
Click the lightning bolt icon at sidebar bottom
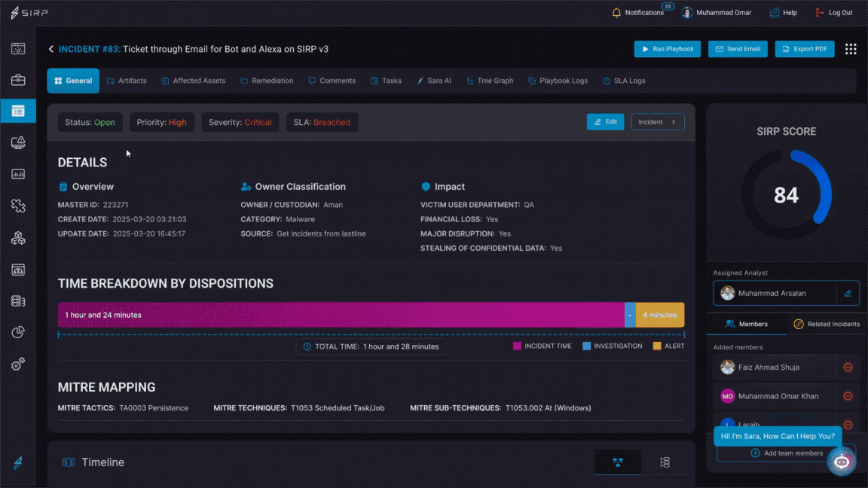(x=18, y=462)
